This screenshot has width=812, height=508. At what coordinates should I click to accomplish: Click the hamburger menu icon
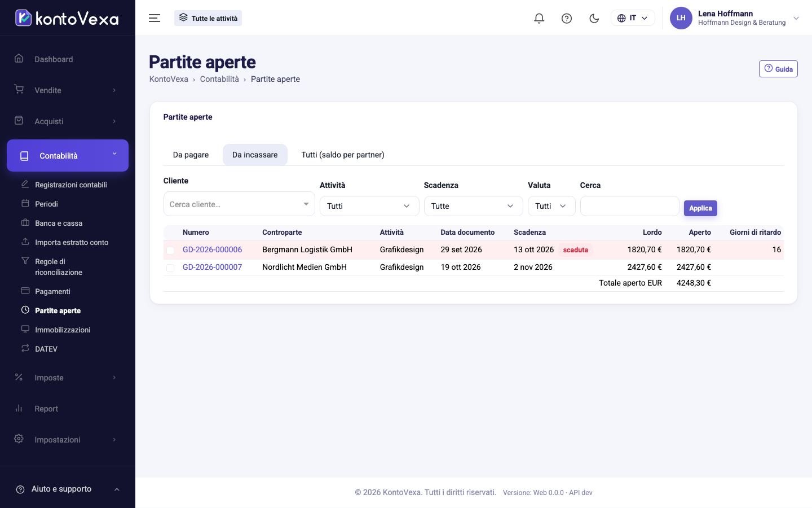tap(155, 18)
